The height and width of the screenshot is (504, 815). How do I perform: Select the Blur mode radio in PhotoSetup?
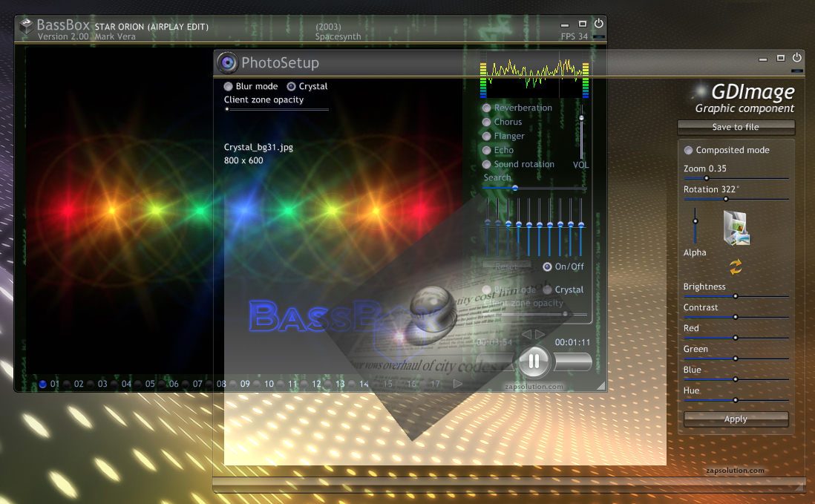[x=228, y=86]
